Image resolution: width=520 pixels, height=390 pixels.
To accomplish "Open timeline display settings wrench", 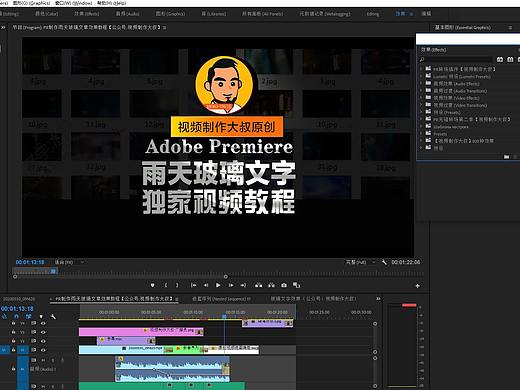I will coord(53,316).
